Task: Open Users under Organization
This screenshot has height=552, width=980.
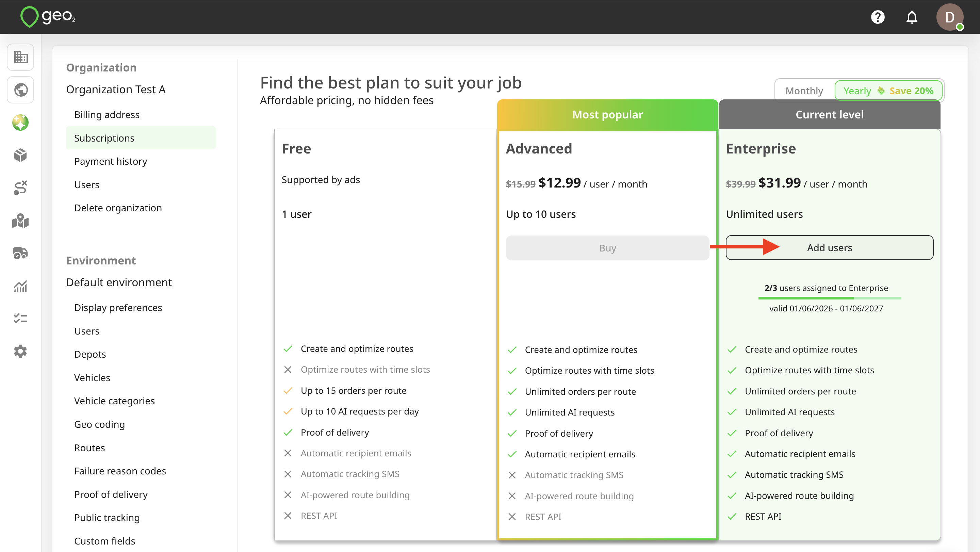Action: pyautogui.click(x=87, y=184)
